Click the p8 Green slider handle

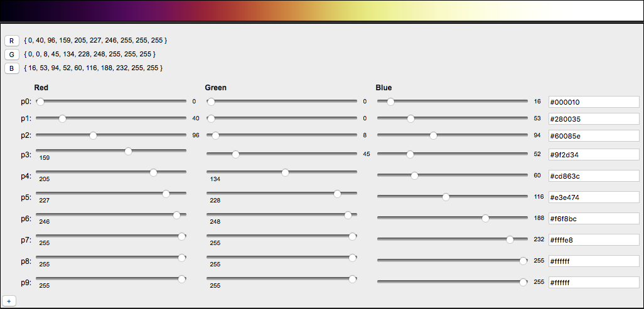coord(352,258)
